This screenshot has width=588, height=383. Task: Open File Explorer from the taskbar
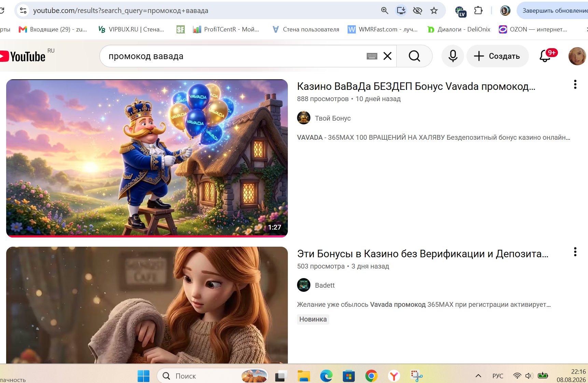point(304,376)
